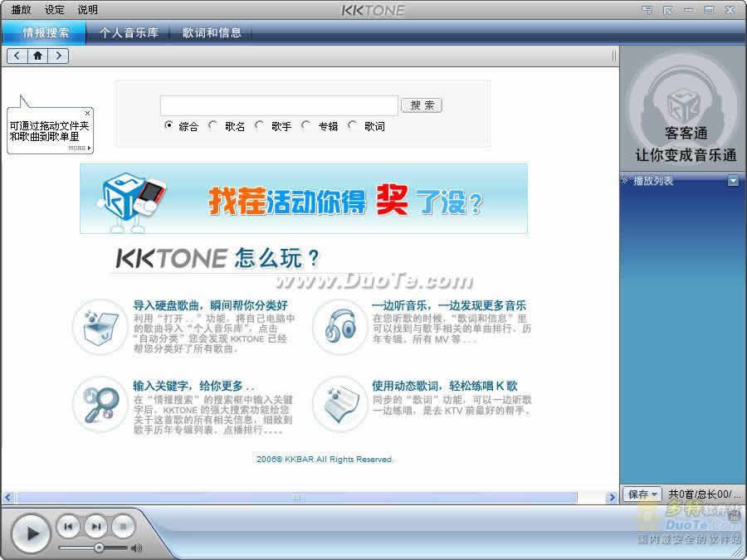The image size is (747, 560).
Task: Click the 共0首 total playlist status text
Action: (704, 494)
